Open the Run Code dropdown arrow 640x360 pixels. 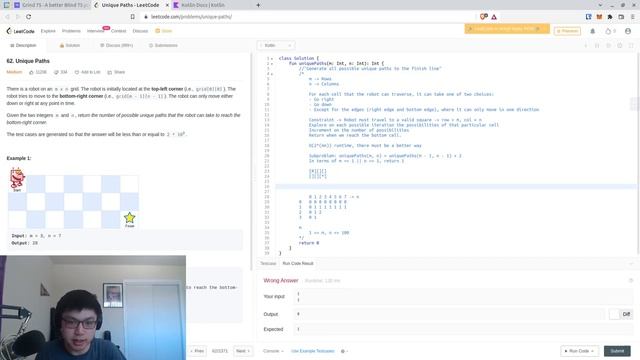click(x=593, y=351)
